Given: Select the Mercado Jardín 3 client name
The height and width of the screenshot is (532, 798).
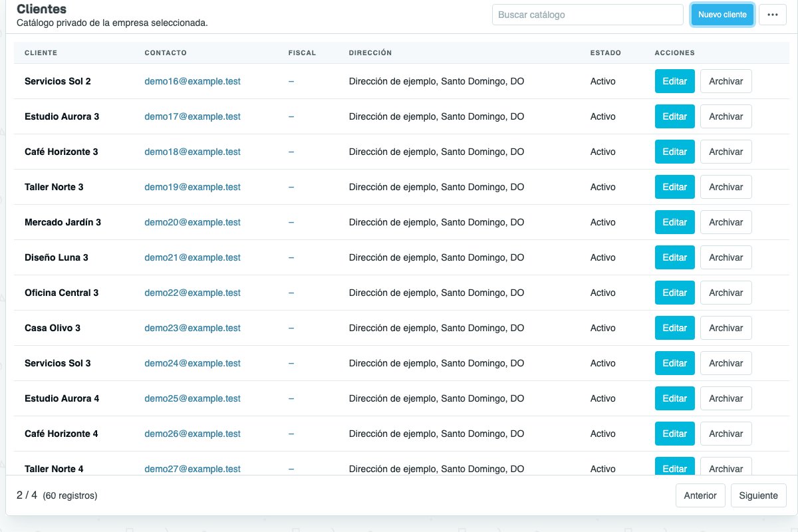Looking at the screenshot, I should pyautogui.click(x=63, y=222).
